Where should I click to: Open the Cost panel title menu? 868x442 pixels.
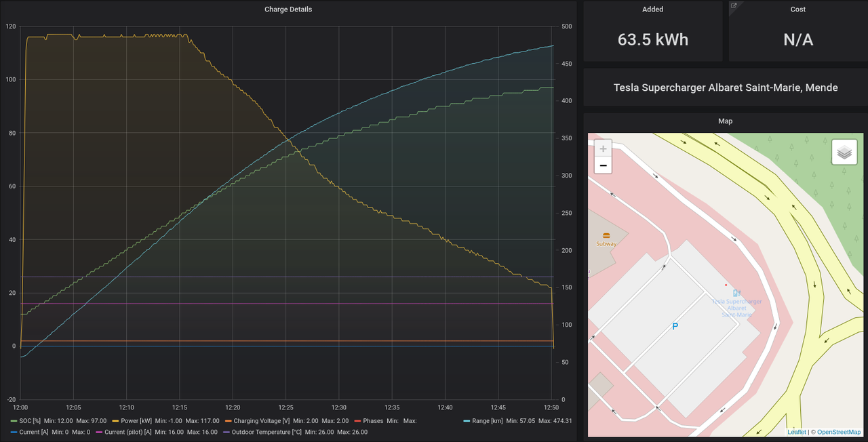coord(798,9)
